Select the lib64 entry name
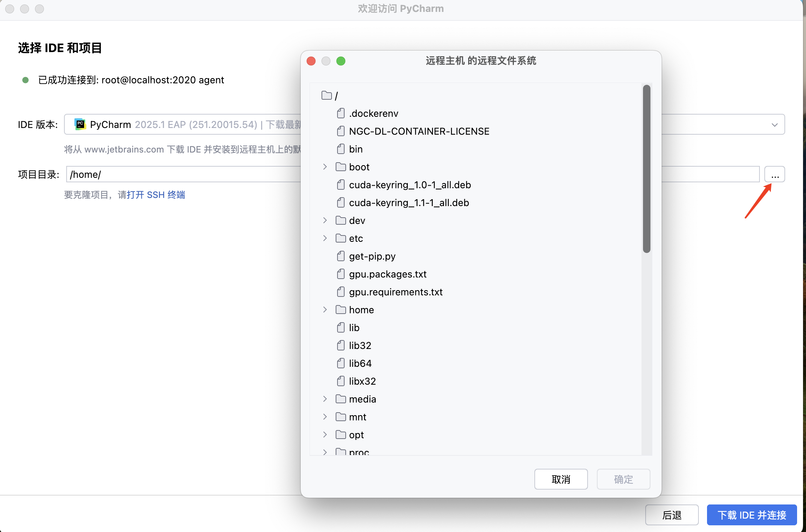Image resolution: width=806 pixels, height=532 pixels. (360, 363)
